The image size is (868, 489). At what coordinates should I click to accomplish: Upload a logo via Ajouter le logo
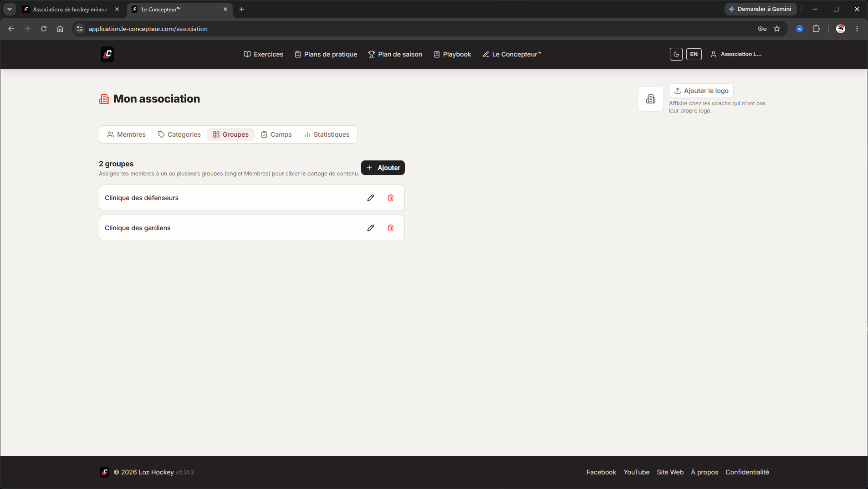[x=701, y=91]
